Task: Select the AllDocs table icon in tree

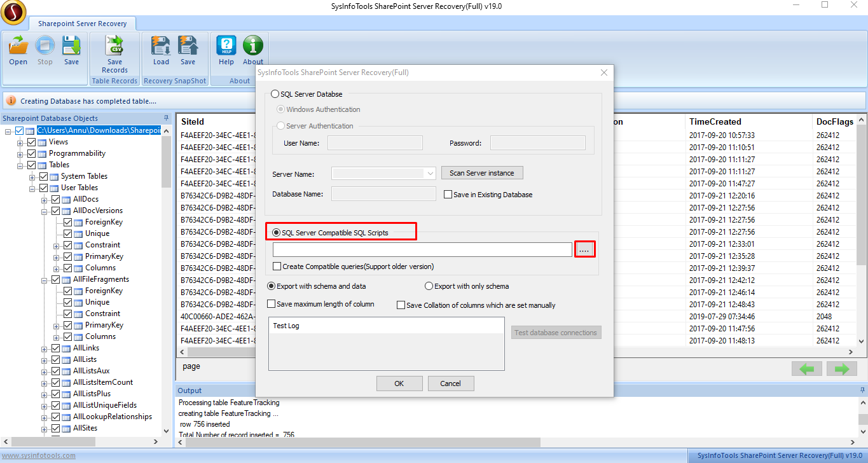Action: [66, 199]
